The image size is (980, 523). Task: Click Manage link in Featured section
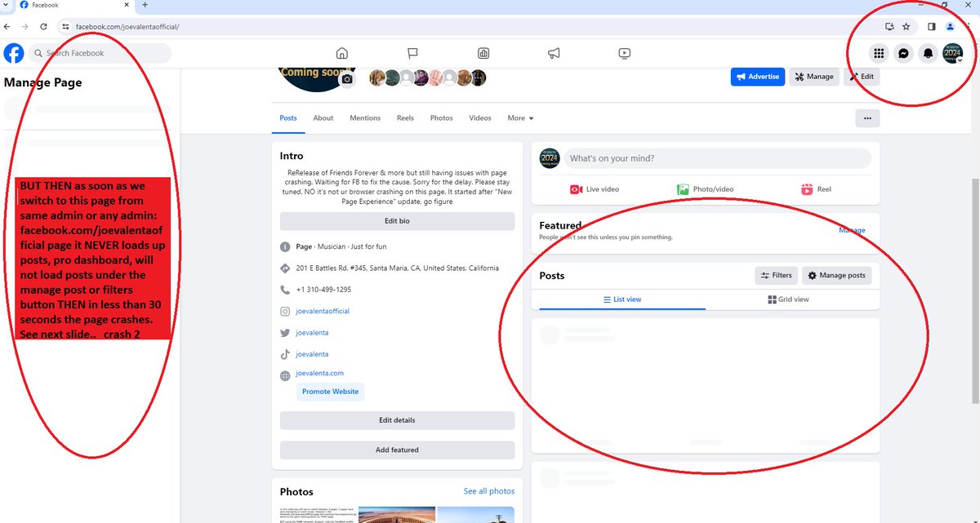click(852, 230)
